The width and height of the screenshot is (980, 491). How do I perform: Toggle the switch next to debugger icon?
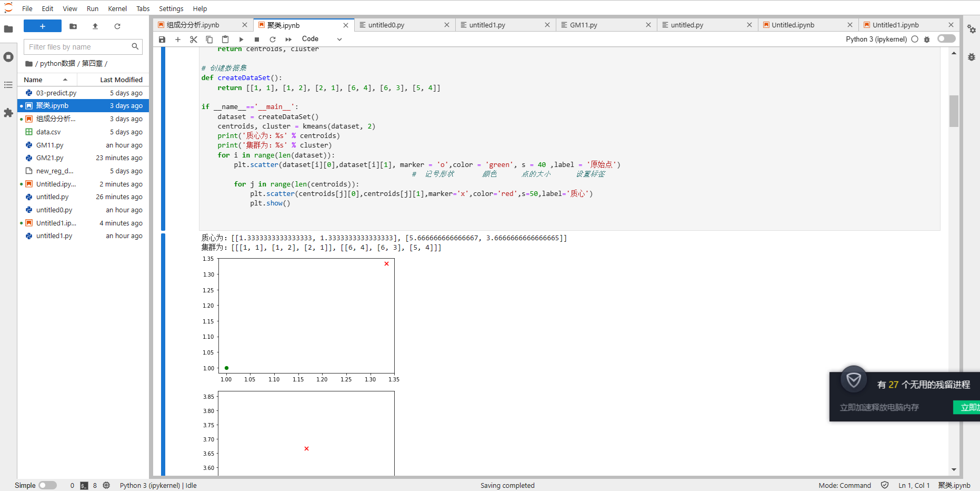(x=946, y=39)
